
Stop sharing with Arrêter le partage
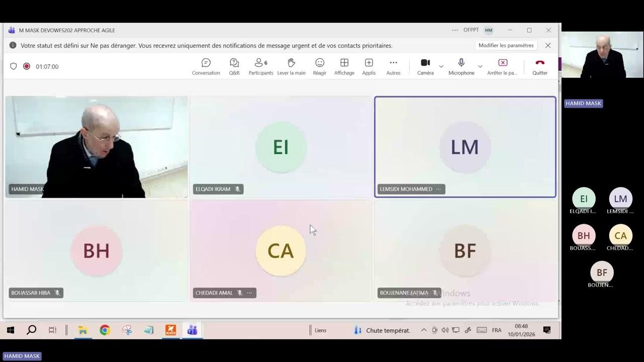503,66
